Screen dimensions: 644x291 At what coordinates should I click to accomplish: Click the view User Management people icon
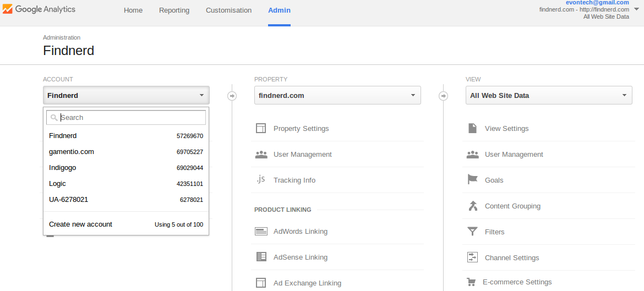tap(472, 155)
